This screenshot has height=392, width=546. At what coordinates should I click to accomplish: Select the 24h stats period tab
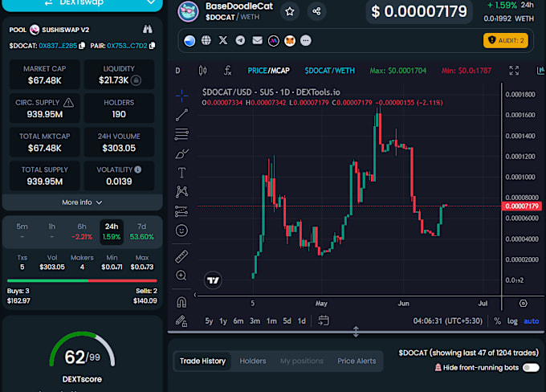pos(112,231)
